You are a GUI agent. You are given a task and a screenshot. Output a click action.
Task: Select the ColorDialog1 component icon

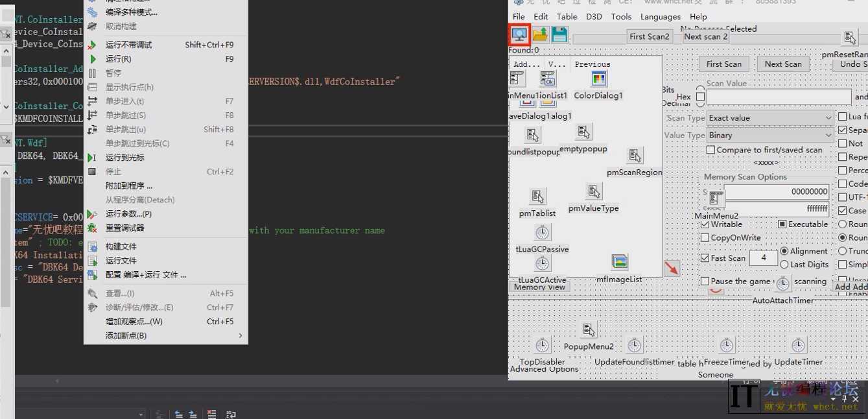click(598, 79)
